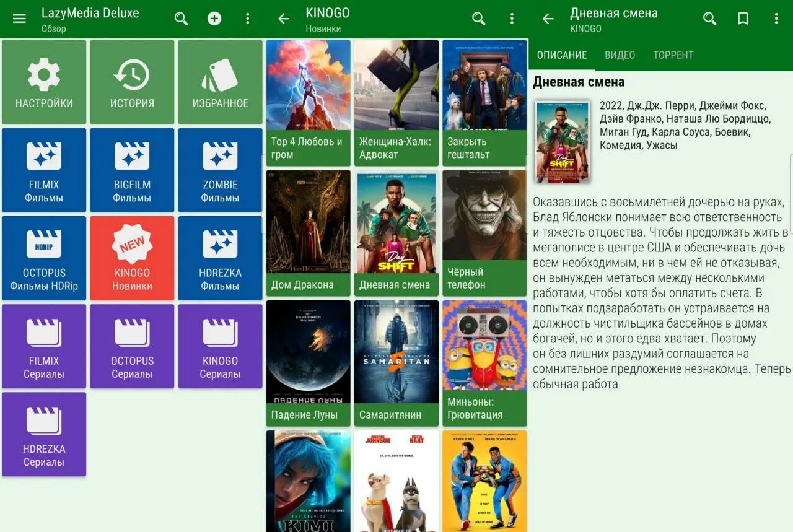Open the ИСТОРИЯ history tile
Screen dimensions: 793x532
(x=132, y=82)
